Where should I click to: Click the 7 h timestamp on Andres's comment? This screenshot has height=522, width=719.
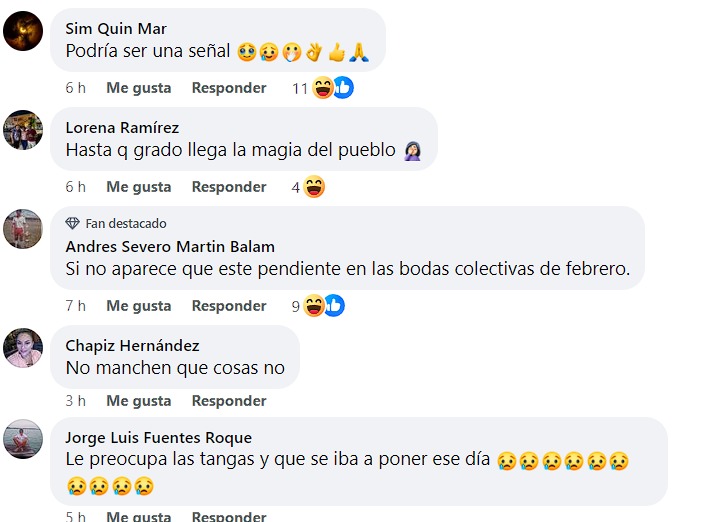(76, 306)
